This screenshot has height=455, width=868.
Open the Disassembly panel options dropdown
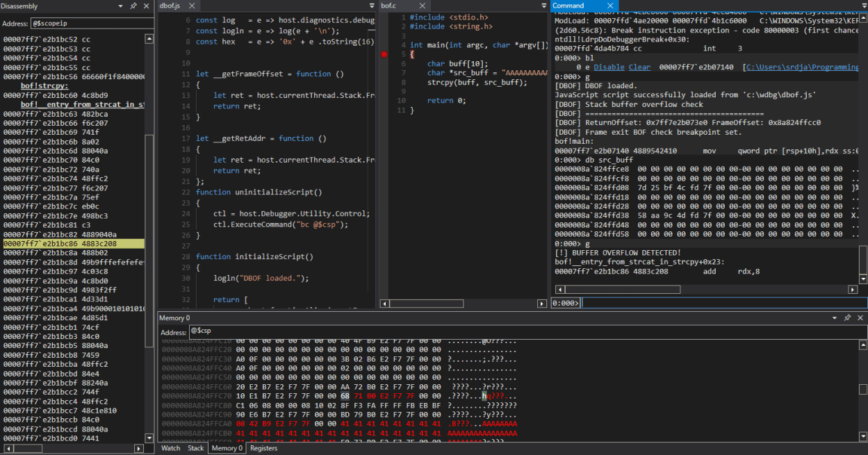pyautogui.click(x=120, y=6)
